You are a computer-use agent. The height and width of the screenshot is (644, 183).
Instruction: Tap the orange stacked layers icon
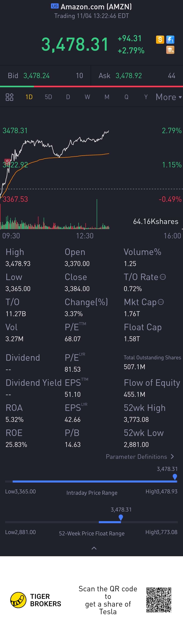click(170, 50)
